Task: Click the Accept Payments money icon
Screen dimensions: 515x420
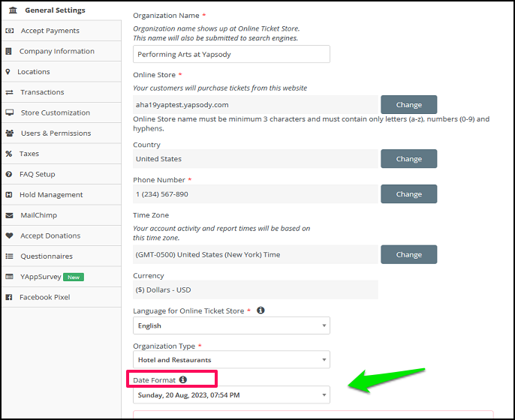Action: [10, 31]
